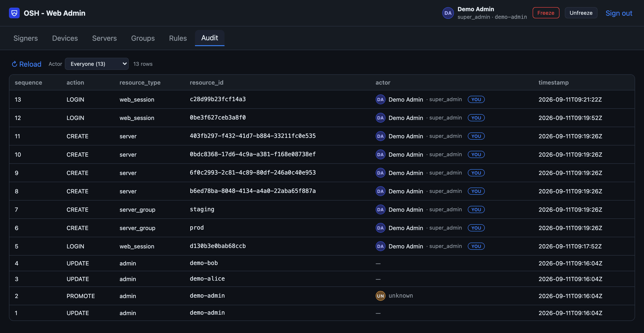Click super_admin · demo-admin header subtitle
Screen dimensions: 644x333
tap(492, 17)
